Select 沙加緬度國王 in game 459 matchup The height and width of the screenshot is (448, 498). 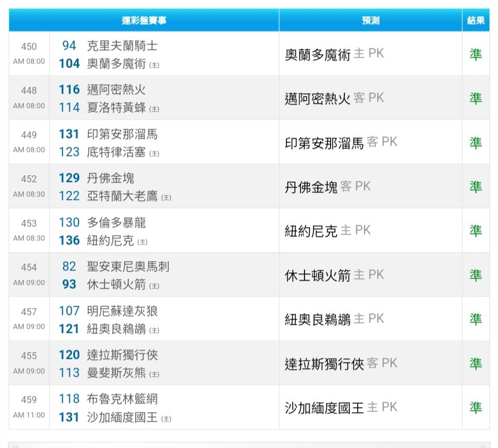122,417
